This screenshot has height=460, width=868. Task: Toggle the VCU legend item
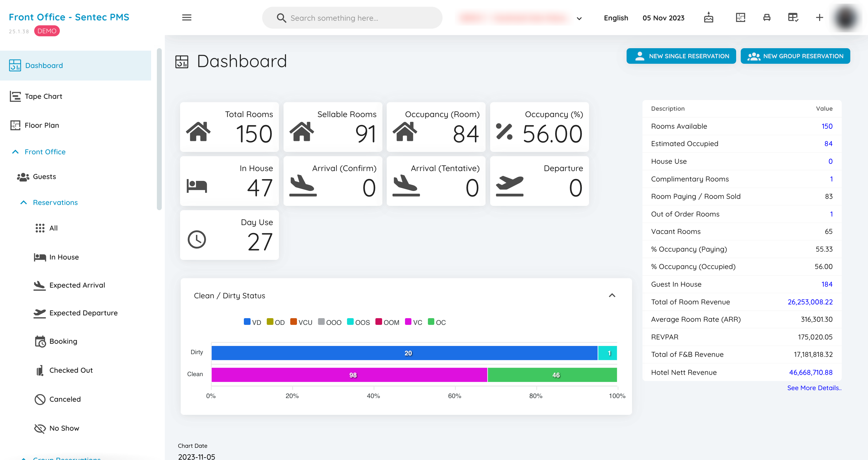tap(301, 322)
